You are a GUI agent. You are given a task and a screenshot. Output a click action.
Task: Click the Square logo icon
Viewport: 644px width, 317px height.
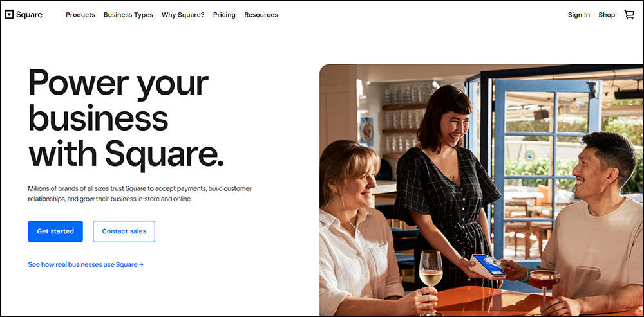click(x=9, y=15)
